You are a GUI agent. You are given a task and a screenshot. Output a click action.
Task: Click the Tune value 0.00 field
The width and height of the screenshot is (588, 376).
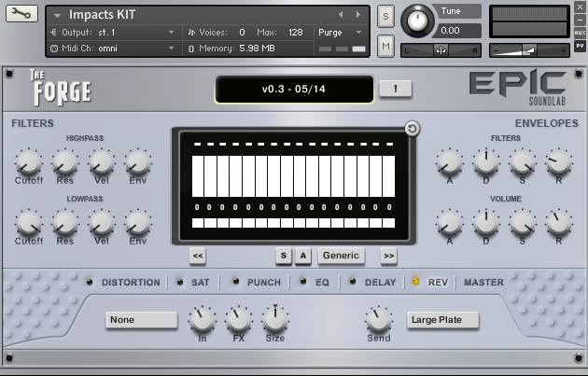tap(457, 31)
